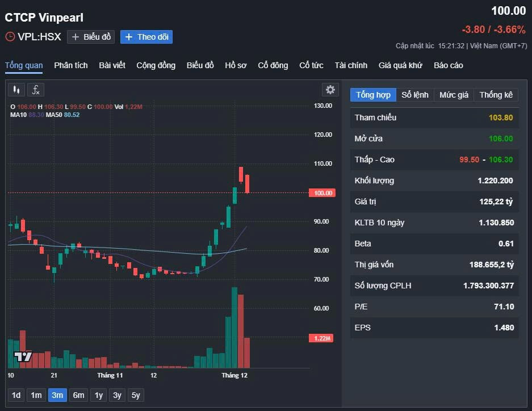The width and height of the screenshot is (532, 411).
Task: Click the plus icon on Biểu đồ button
Action: click(x=76, y=37)
